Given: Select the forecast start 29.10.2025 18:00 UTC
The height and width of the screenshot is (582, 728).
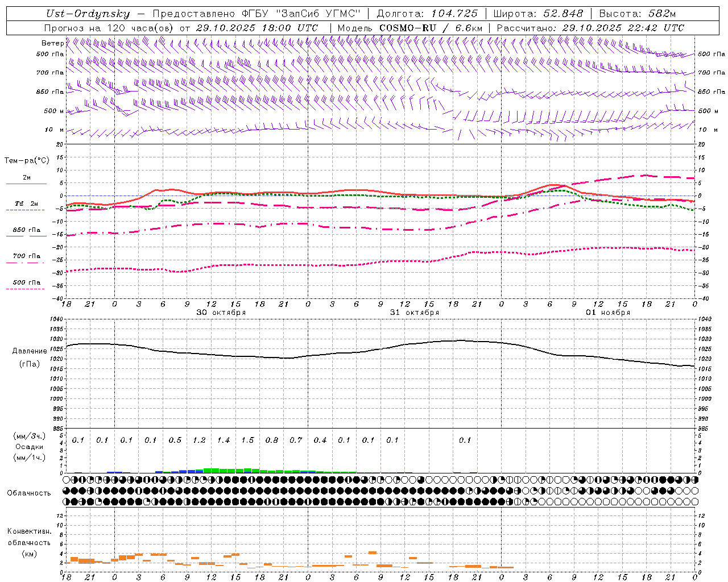Looking at the screenshot, I should pyautogui.click(x=257, y=28).
